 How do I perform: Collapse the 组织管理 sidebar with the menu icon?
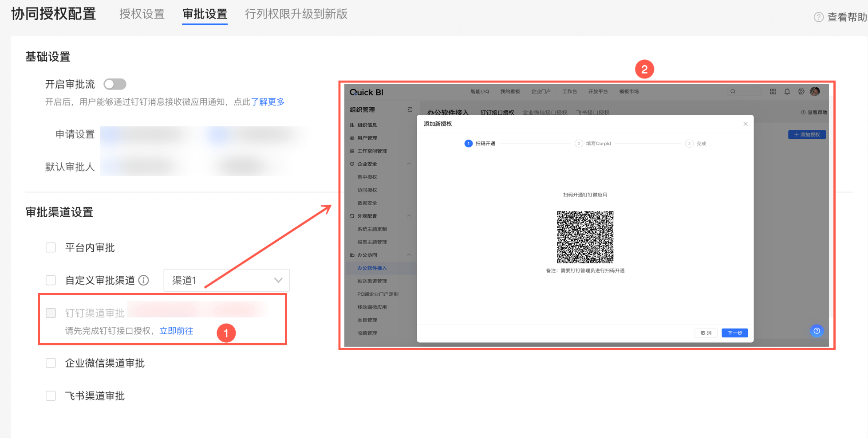tap(410, 109)
